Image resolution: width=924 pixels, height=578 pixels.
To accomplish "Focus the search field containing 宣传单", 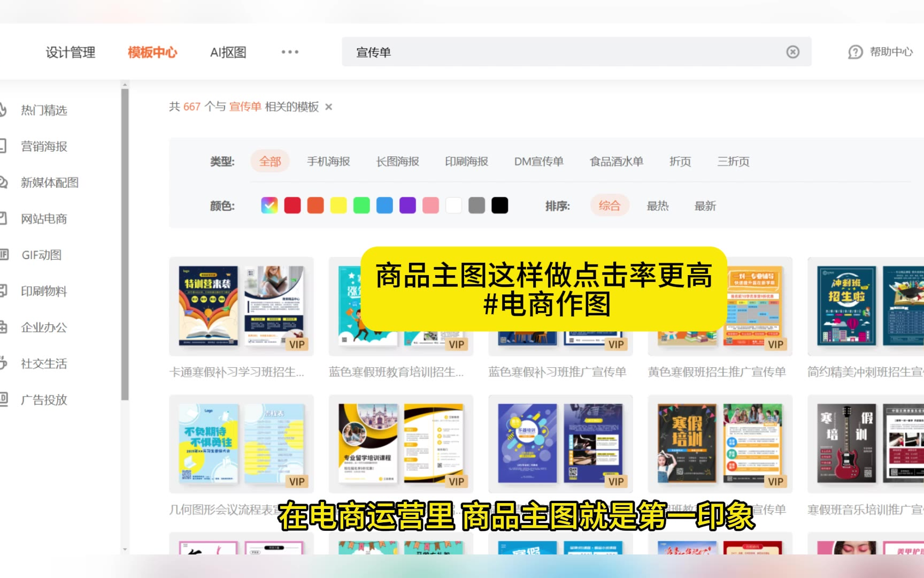I will (x=576, y=52).
